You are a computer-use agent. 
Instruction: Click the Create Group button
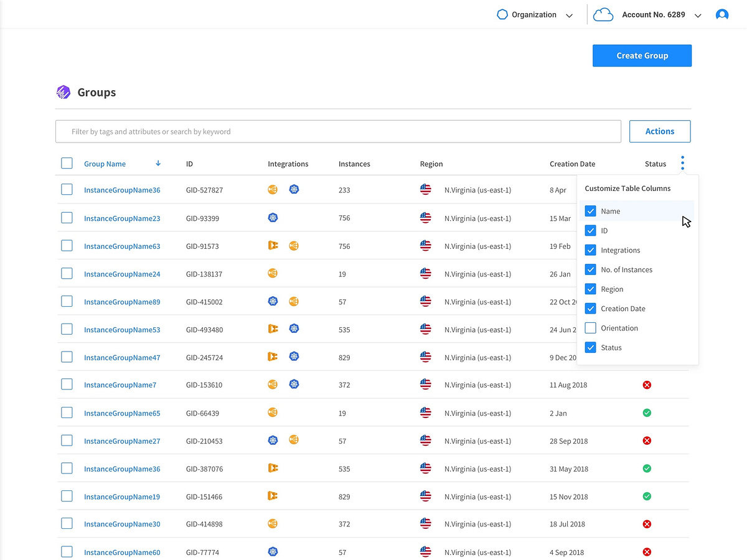642,55
